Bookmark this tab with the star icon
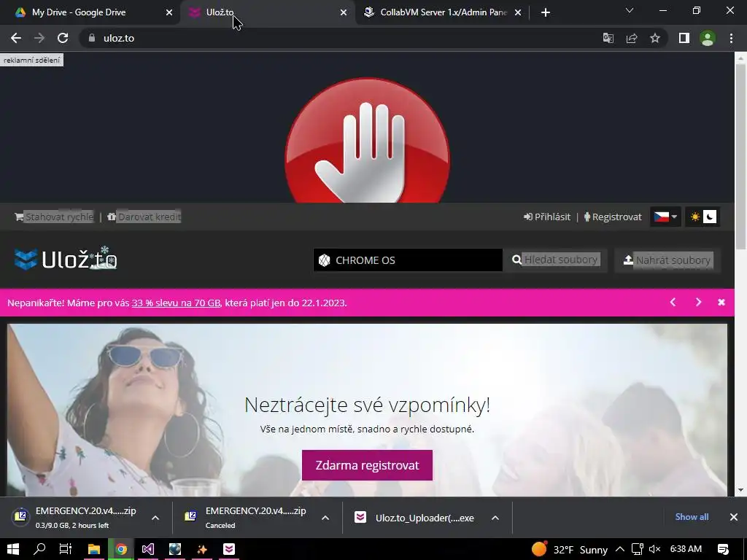Screen dimensions: 747x560 point(655,38)
